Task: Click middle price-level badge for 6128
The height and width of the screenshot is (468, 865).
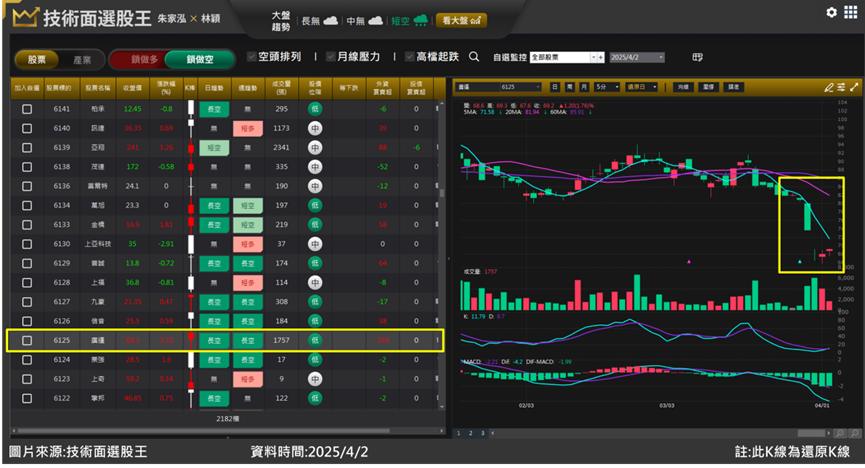Action: pyautogui.click(x=315, y=283)
